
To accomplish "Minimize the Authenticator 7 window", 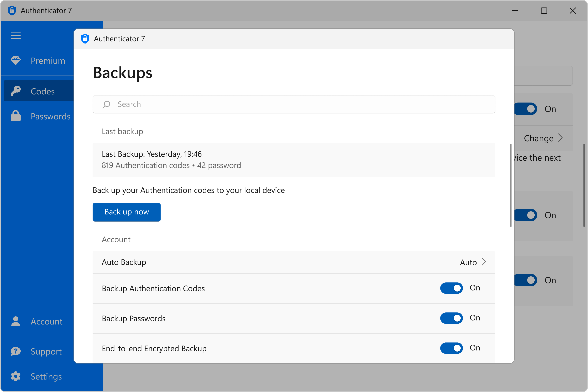I will 515,10.
